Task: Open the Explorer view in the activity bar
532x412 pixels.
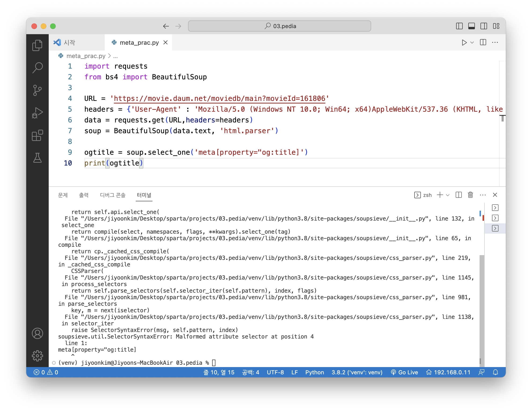Action: (37, 45)
